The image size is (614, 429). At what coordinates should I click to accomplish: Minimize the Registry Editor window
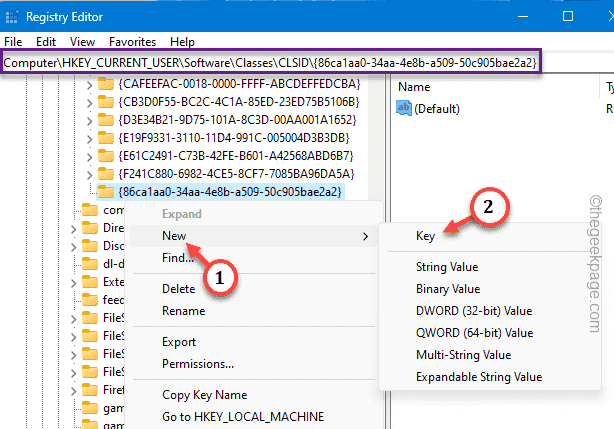tap(523, 16)
